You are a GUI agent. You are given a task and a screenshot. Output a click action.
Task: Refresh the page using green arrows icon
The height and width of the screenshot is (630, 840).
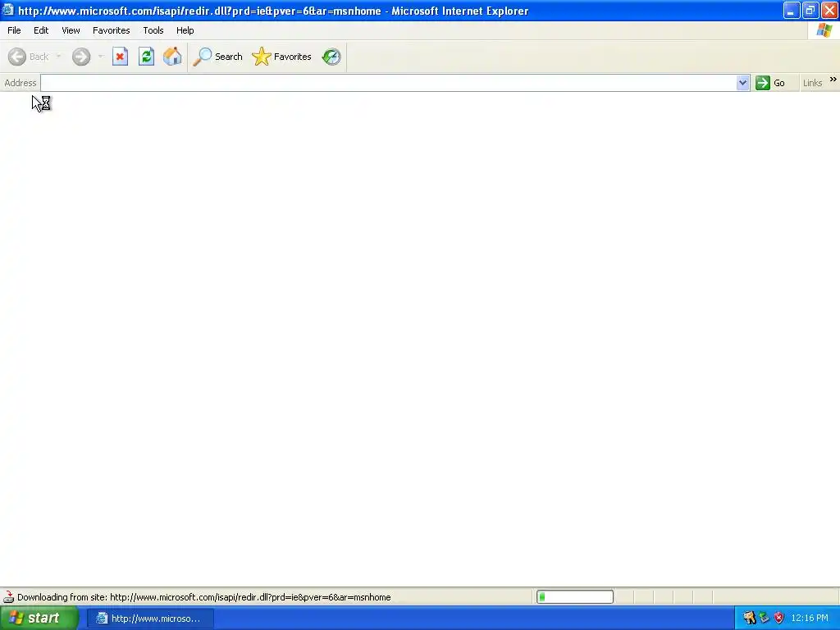146,57
